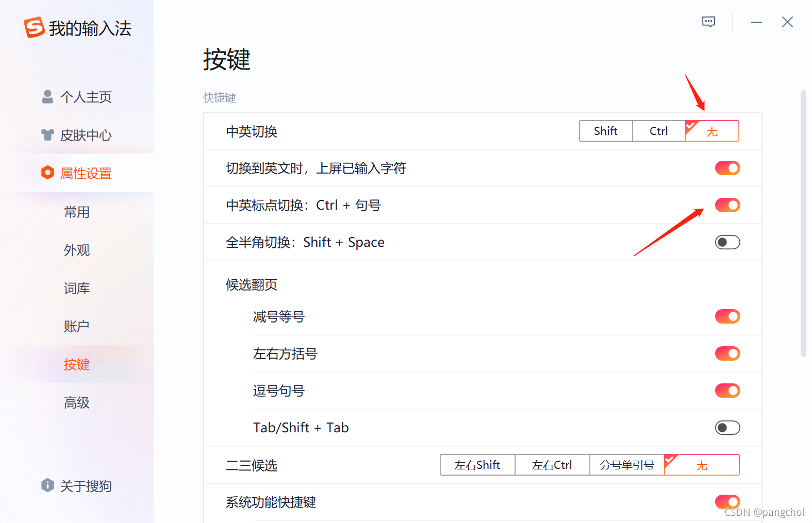Select the 按键 settings tab
Viewport: 812px width, 523px height.
pyautogui.click(x=77, y=364)
